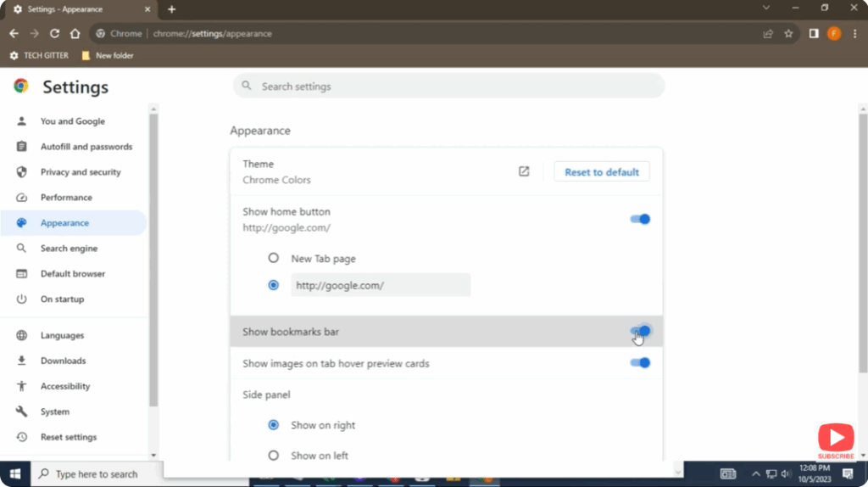This screenshot has width=868, height=487.
Task: Click Reset to default theme button
Action: click(602, 171)
